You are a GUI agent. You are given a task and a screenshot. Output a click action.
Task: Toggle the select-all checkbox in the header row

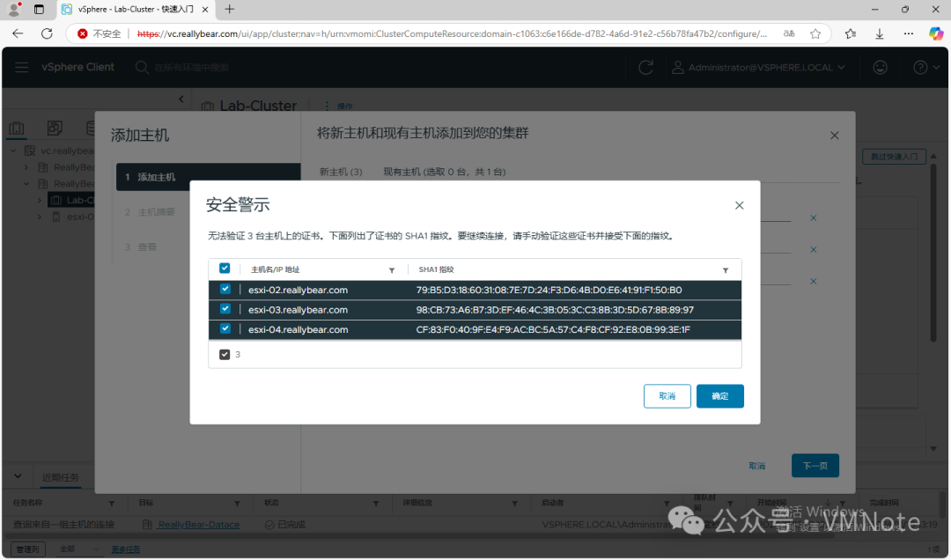[225, 269]
